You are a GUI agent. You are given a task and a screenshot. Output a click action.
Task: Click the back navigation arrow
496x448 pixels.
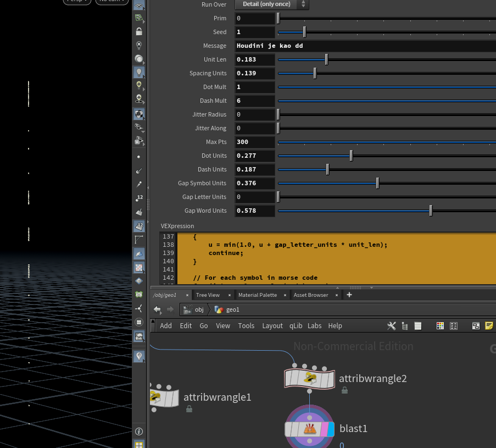pos(157,309)
